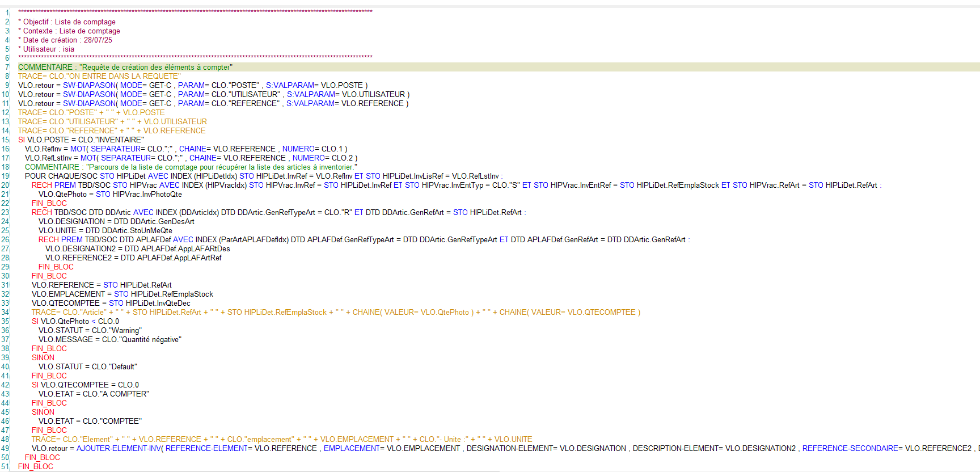The width and height of the screenshot is (980, 472).
Task: Click 'VLO.ETAT = CLO."A COMPTER"' line
Action: coord(94,394)
